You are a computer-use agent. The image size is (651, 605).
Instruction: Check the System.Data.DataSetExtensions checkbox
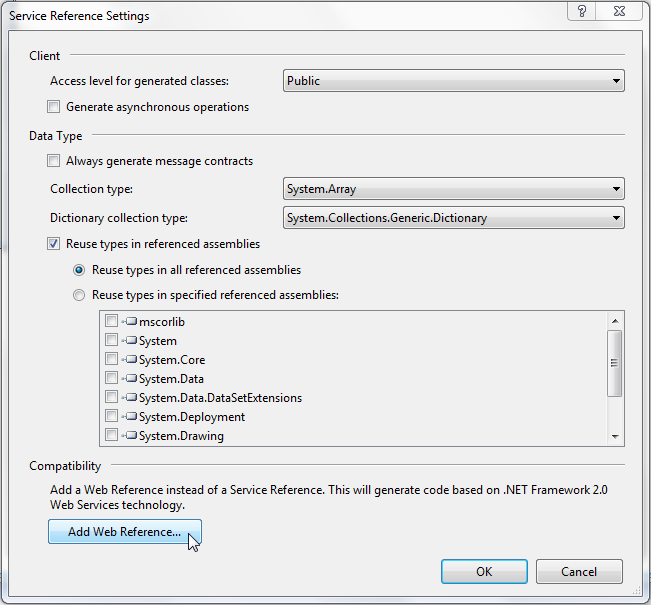click(x=111, y=398)
